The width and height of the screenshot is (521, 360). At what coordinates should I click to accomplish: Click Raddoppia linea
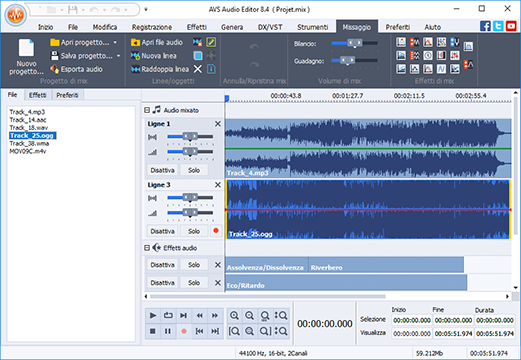160,69
